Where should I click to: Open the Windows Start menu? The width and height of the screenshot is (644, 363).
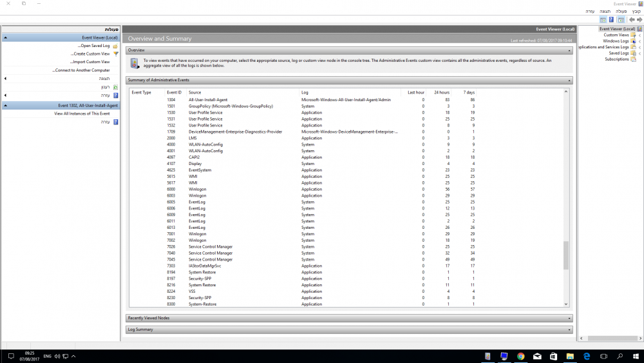coord(636,357)
